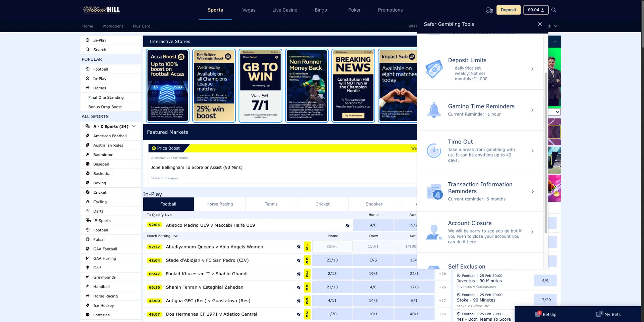Open the Betslip icon in bottom bar
Image resolution: width=644 pixels, height=322 pixels.
[x=538, y=314]
